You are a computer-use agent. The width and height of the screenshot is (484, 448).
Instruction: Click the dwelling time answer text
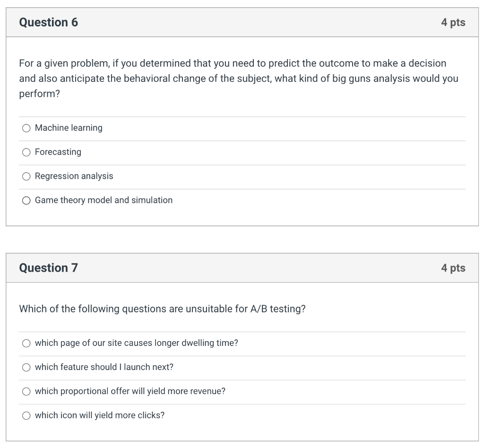pyautogui.click(x=137, y=343)
